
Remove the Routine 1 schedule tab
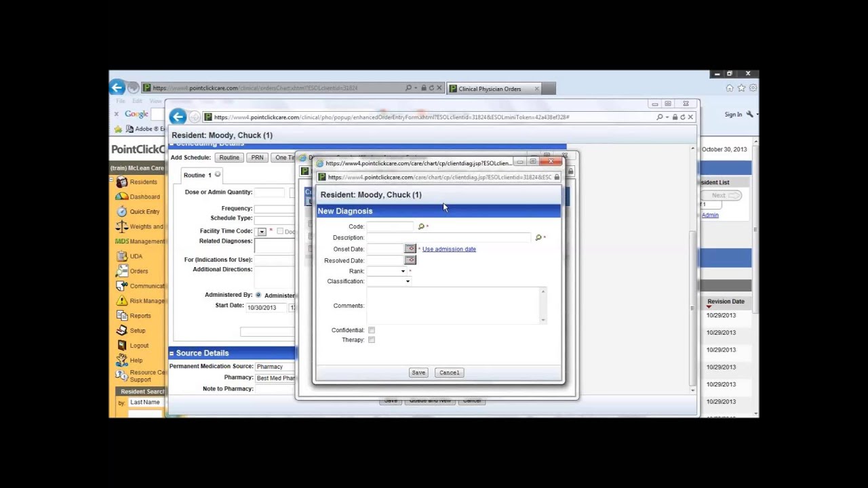(x=218, y=175)
